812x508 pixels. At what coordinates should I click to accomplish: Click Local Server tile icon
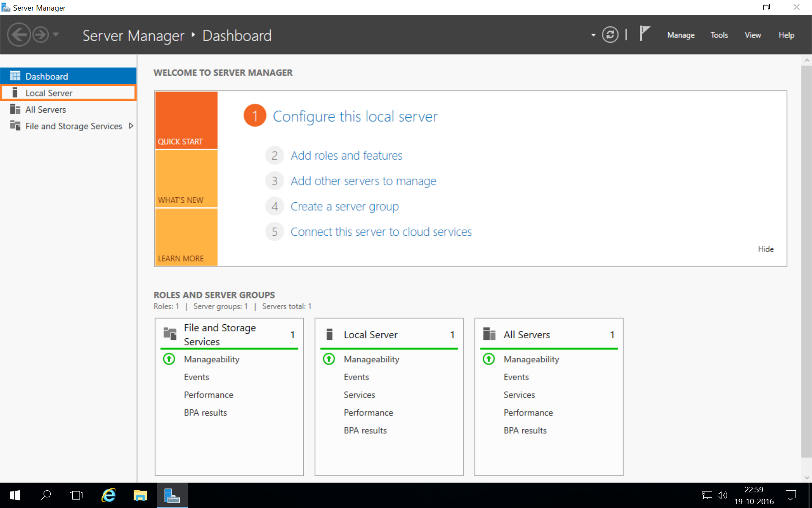click(x=330, y=334)
